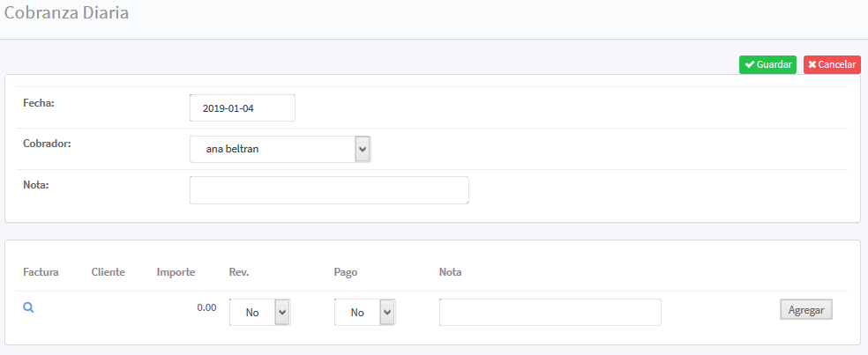The image size is (868, 355).
Task: Click the X icon on Cancelar
Action: point(812,65)
